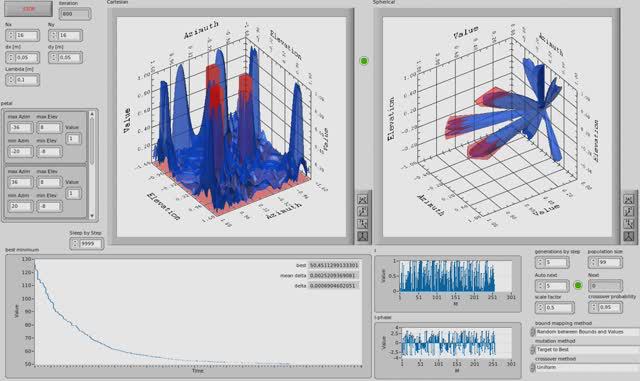Screen dimensions: 640x381
Task: Click first petal Value field
Action: 73,139
